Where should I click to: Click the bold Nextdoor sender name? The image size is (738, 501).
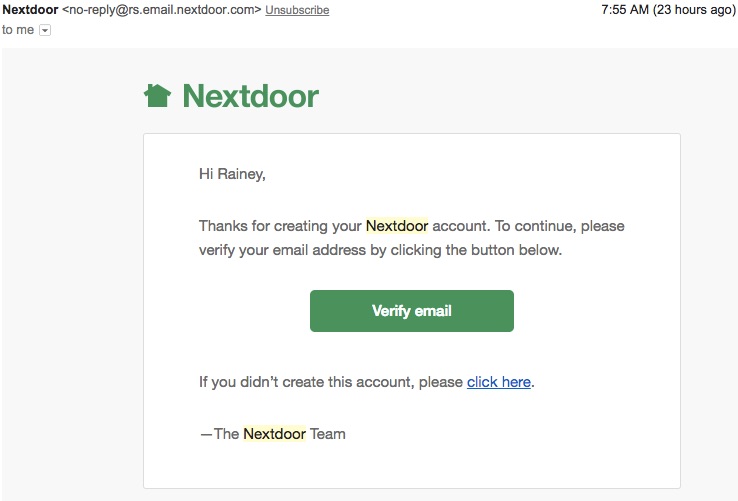[x=30, y=10]
